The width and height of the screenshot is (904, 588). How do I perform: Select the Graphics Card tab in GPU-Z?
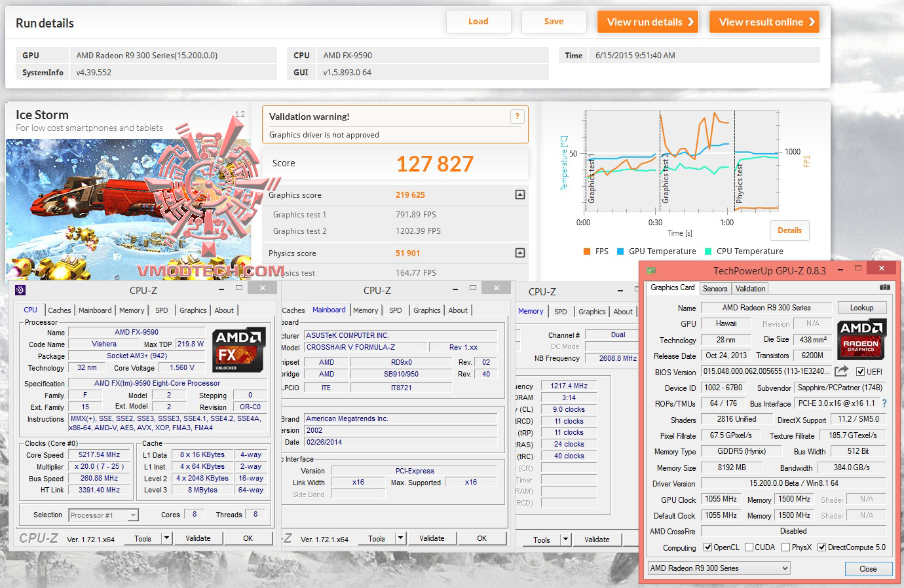[x=673, y=287]
